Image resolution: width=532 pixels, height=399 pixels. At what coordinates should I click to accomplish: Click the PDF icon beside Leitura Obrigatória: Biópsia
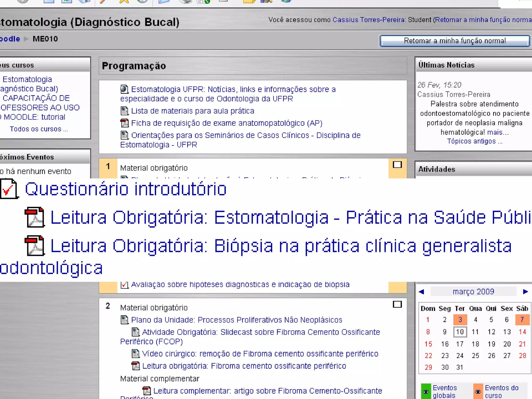pyautogui.click(x=35, y=246)
